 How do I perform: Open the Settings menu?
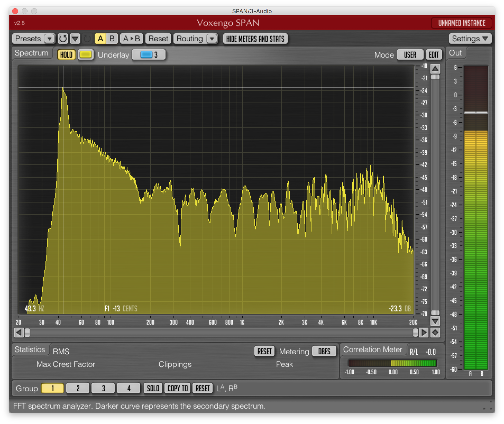pyautogui.click(x=470, y=39)
